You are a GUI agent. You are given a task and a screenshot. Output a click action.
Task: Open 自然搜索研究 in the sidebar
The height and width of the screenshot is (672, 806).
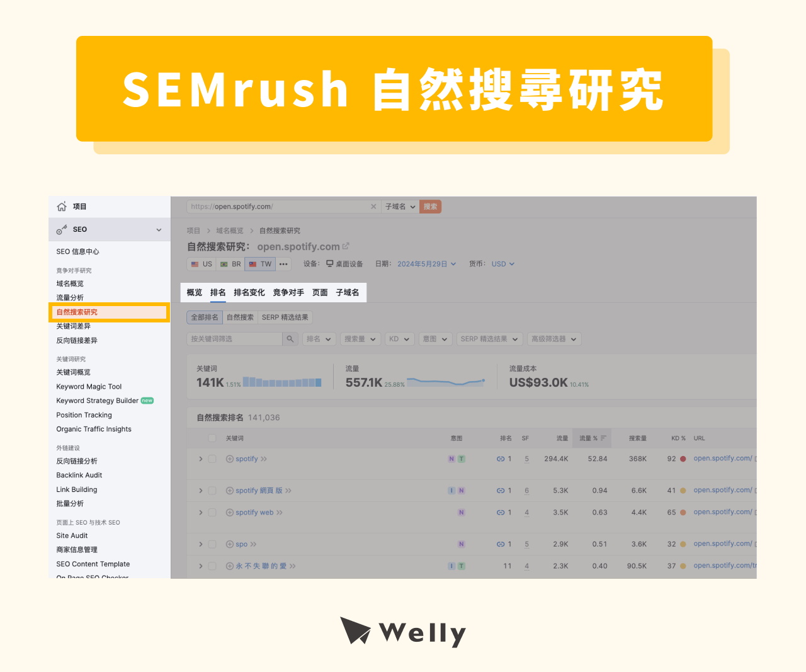click(109, 312)
